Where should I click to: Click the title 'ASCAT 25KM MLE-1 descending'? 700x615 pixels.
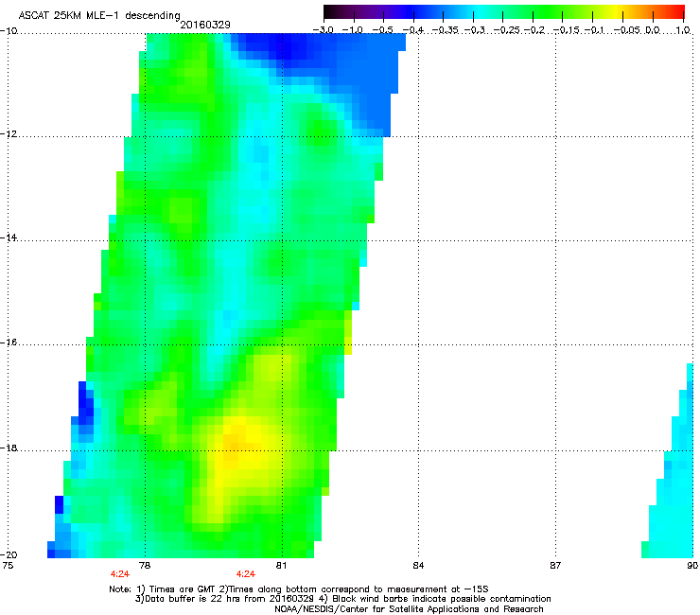click(99, 15)
